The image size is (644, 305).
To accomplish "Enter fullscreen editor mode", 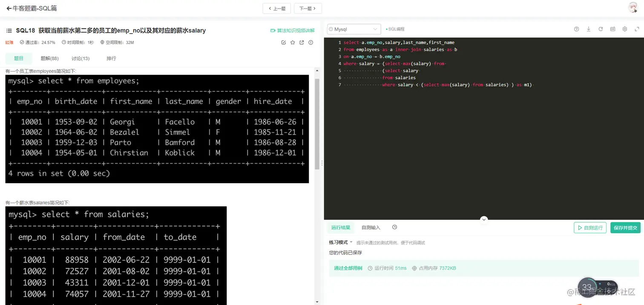I will (x=637, y=29).
